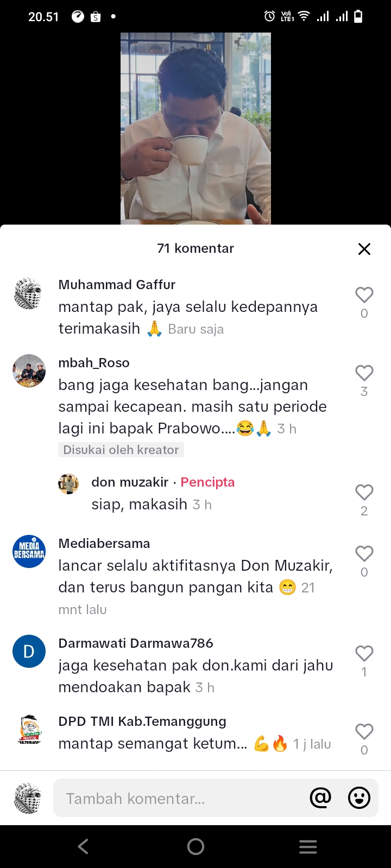Like Muhammad Gaffur's comment
The width and height of the screenshot is (391, 868).
coord(364,295)
